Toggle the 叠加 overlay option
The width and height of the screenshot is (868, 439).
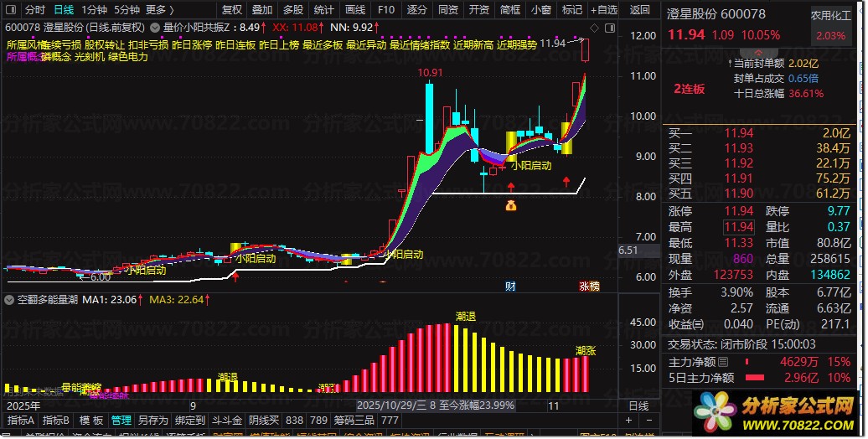click(262, 10)
